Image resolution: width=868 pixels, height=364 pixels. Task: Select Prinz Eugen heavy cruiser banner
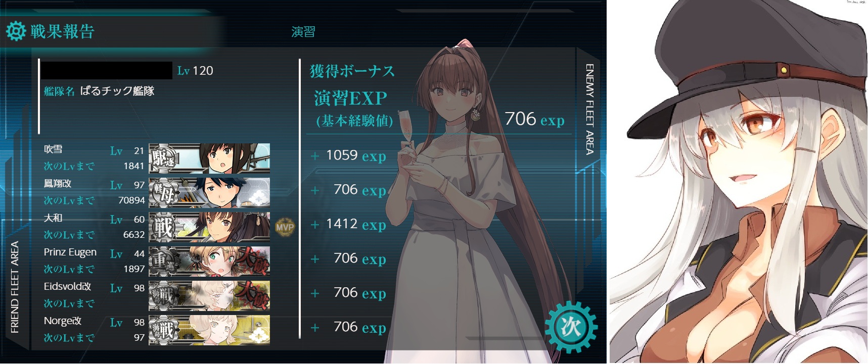click(209, 261)
